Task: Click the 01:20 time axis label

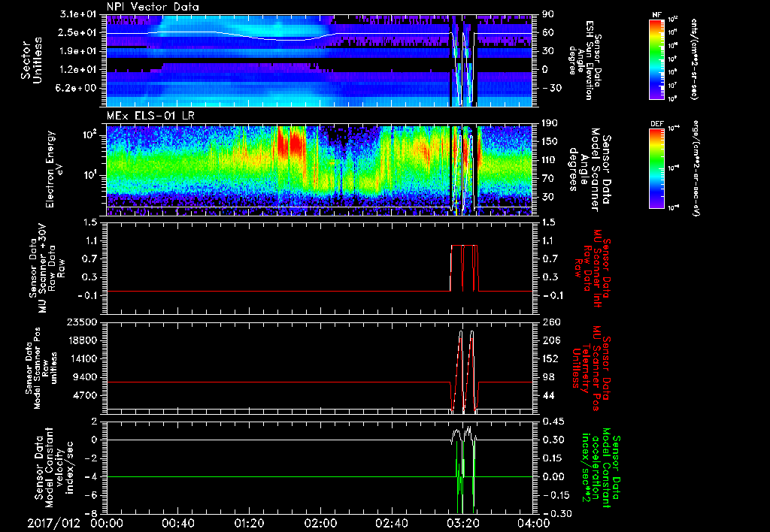Action: 249,522
